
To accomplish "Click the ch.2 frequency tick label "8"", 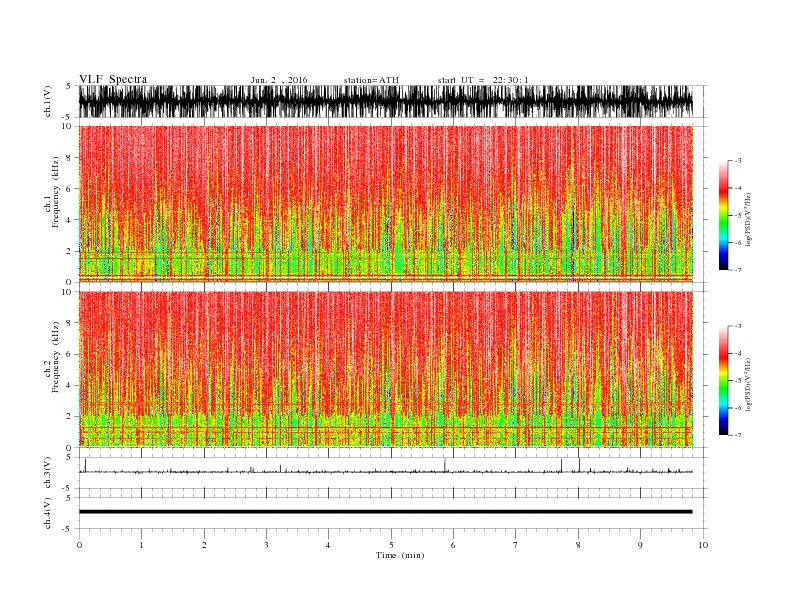I will pos(69,323).
